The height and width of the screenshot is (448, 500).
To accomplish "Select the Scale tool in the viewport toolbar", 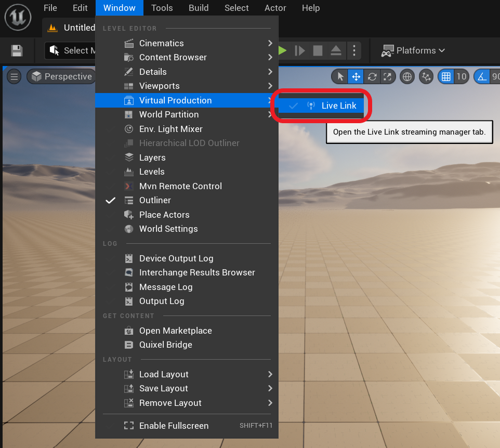I will coord(388,76).
